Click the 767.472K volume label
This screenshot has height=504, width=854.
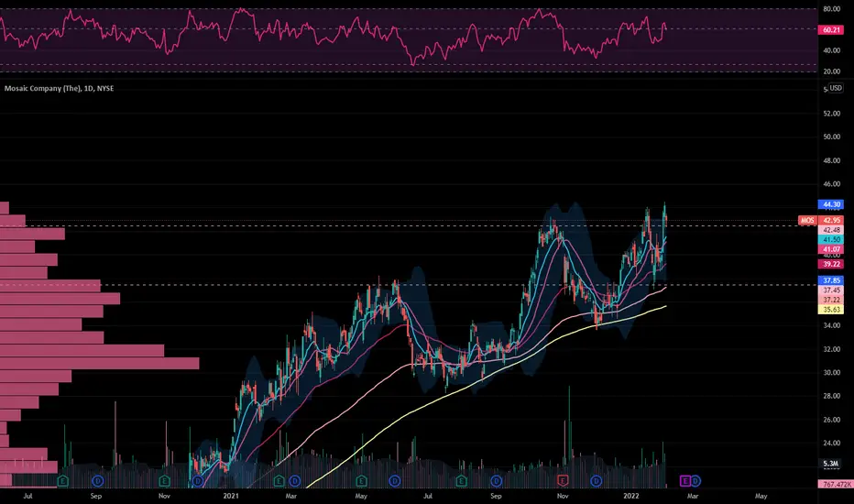tap(836, 484)
